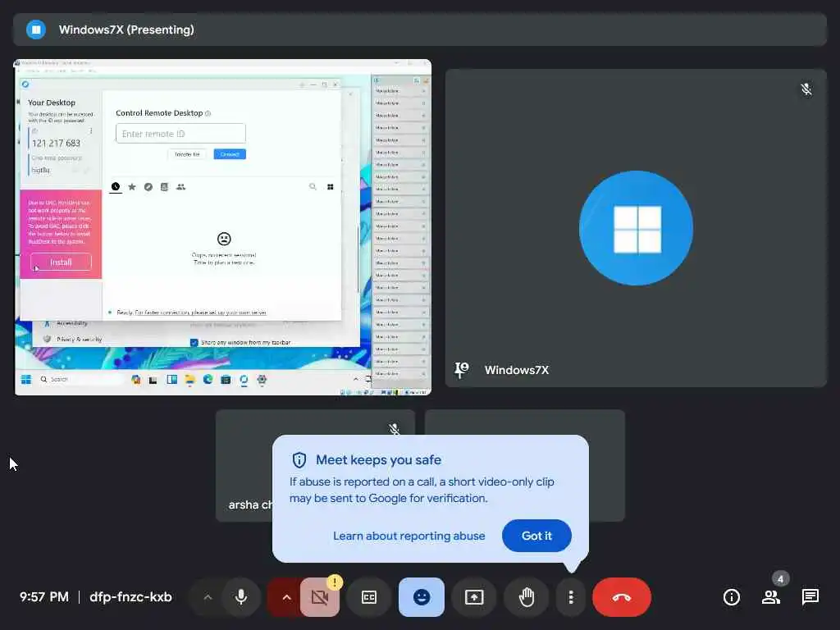Select Discovered compass tab

click(148, 186)
